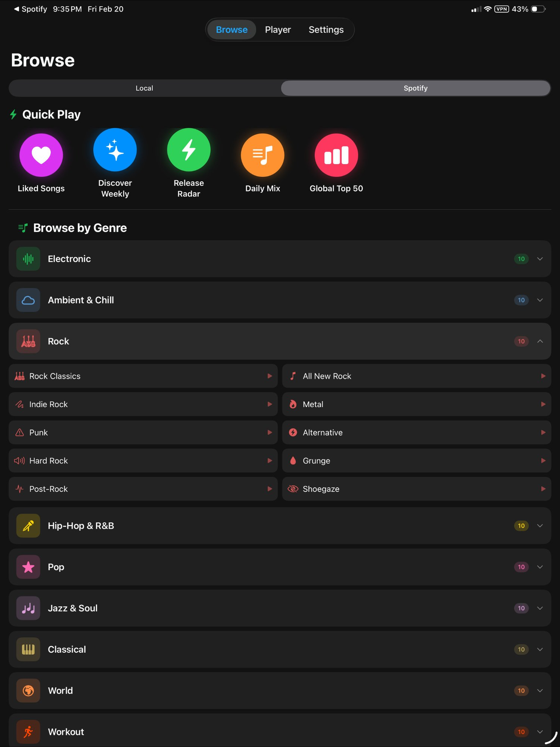Open the Settings tab
560x747 pixels.
coord(326,30)
